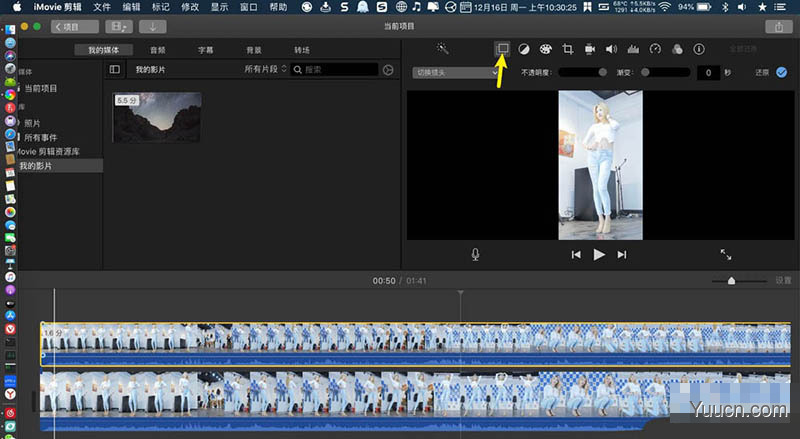Open timeline 设置 settings
The width and height of the screenshot is (800, 439).
783,280
